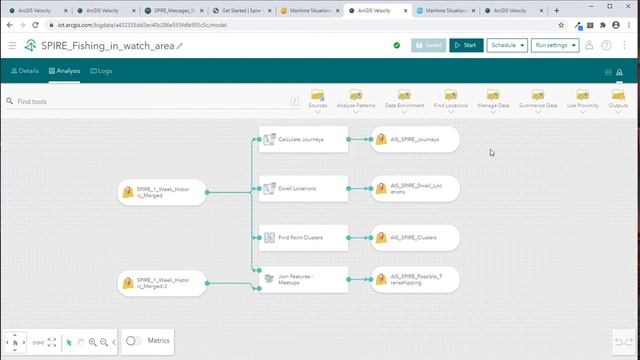Open the SPIRE_Messages browser tab
The height and width of the screenshot is (360, 640).
coord(174,11)
